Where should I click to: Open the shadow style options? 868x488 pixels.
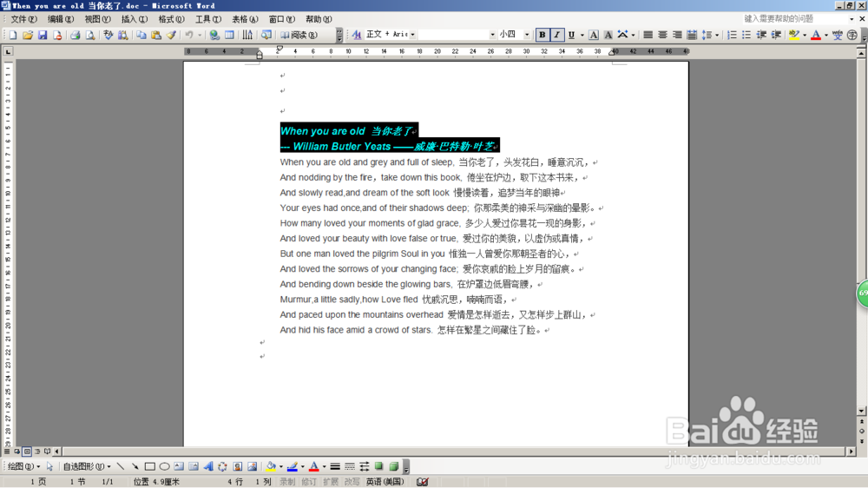point(379,466)
